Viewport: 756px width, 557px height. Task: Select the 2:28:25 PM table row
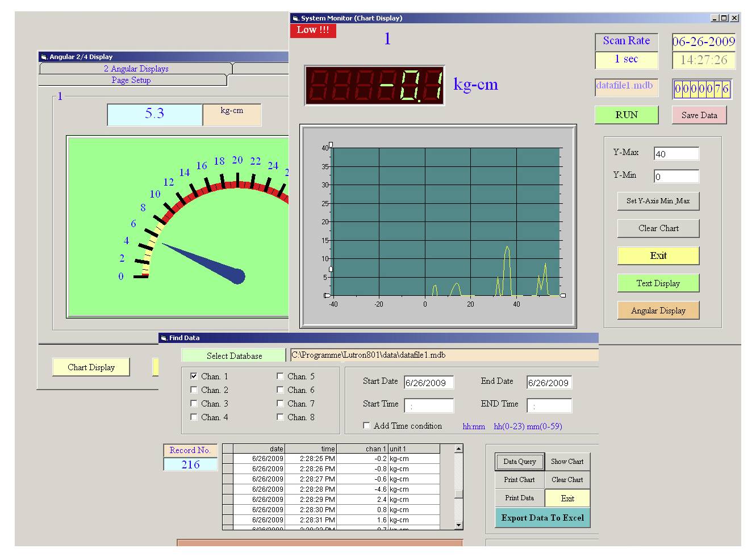coord(331,459)
